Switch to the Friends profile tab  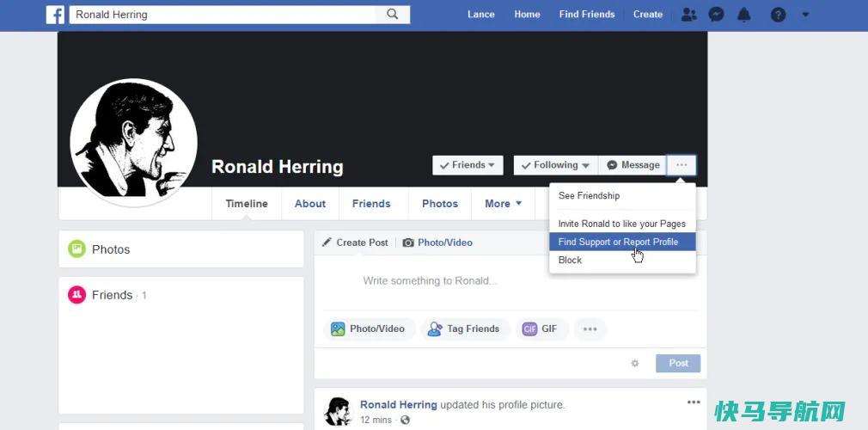371,203
